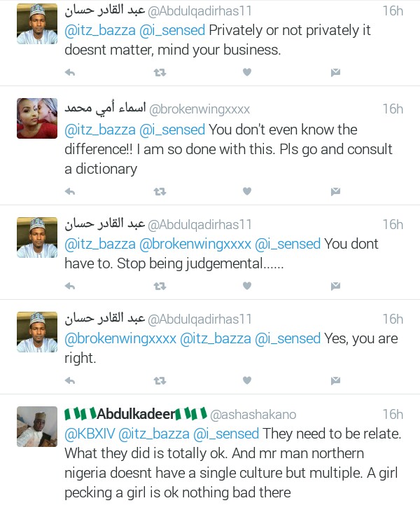View brokenwingxxxx profile picture
The width and height of the screenshot is (420, 510).
[37, 118]
